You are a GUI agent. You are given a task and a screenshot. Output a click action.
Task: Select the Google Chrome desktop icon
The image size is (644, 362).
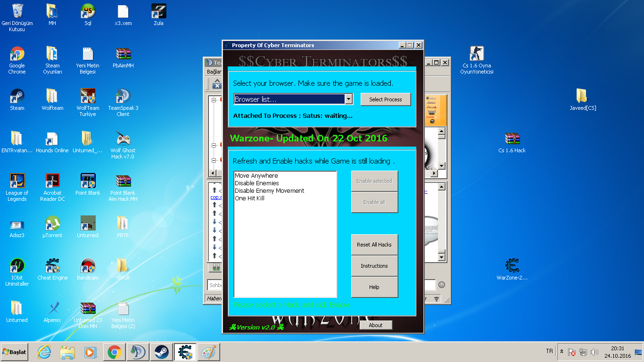(x=17, y=60)
